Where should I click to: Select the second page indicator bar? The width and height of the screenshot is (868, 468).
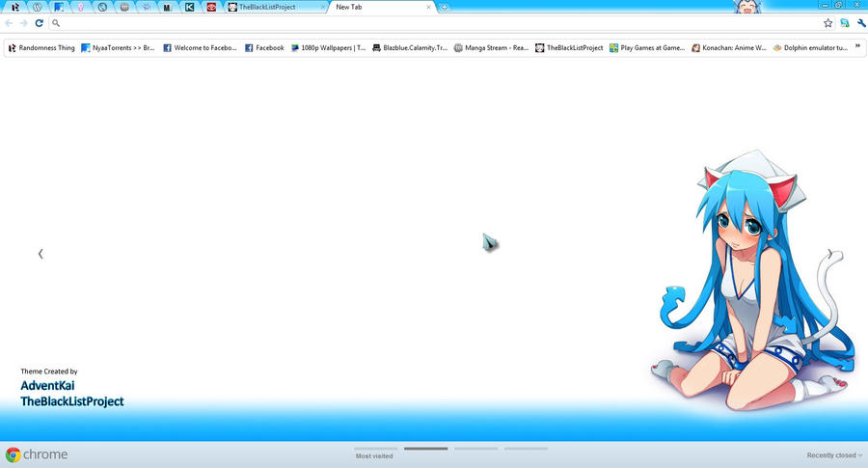tap(425, 449)
